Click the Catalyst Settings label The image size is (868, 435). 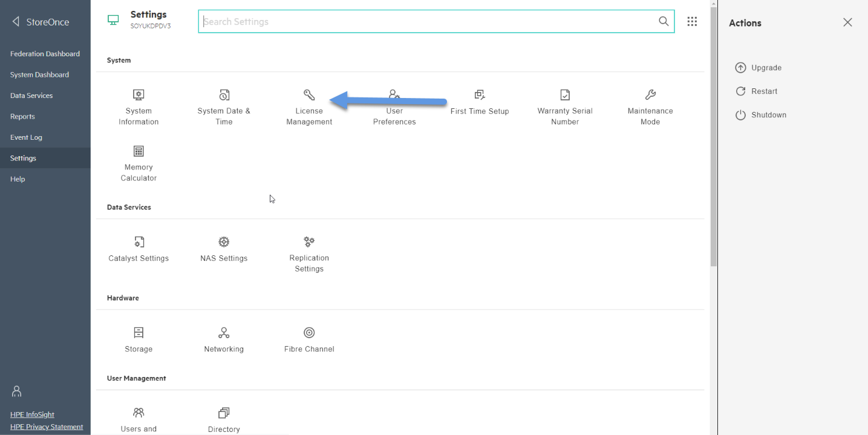[x=139, y=258]
